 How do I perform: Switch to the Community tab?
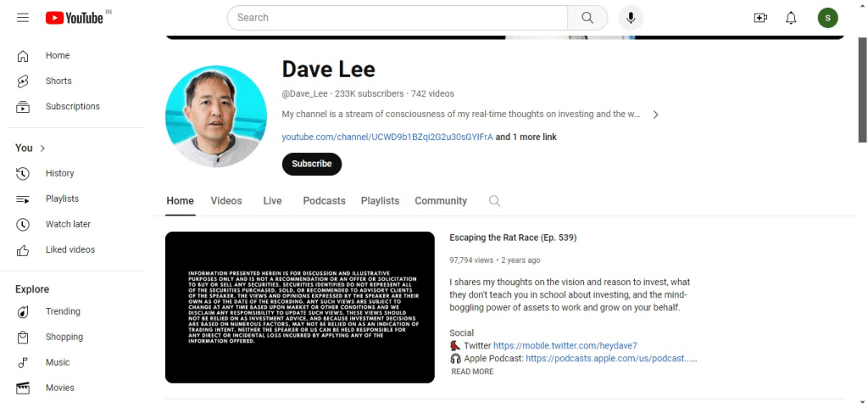pos(441,201)
